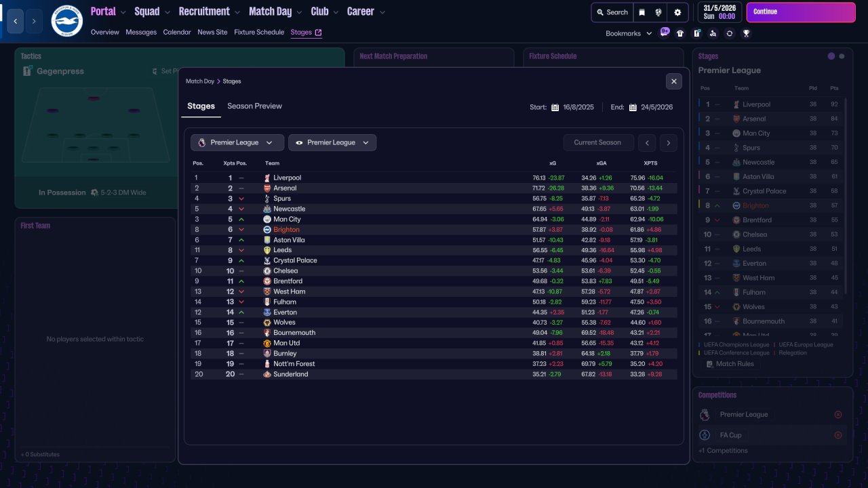Sort table by the xGA column header
The image size is (868, 488).
[601, 163]
